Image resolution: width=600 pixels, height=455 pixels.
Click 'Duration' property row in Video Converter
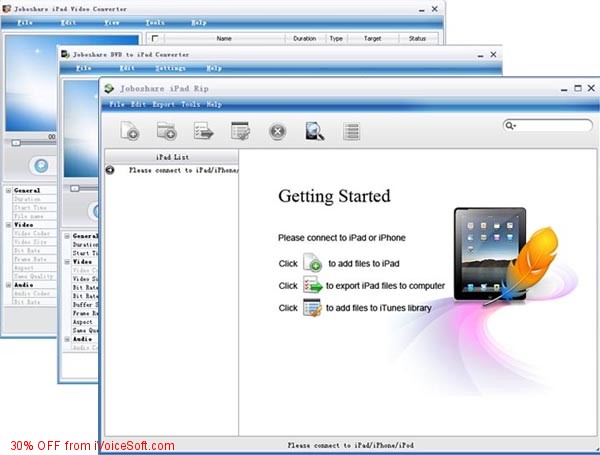[34, 199]
